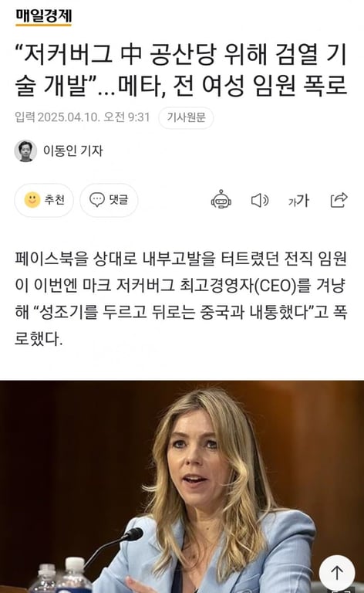Open the 매일경제 logo link

tap(43, 16)
